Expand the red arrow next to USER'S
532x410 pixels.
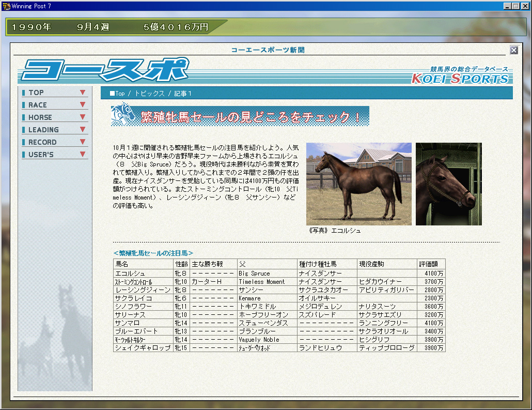(83, 154)
